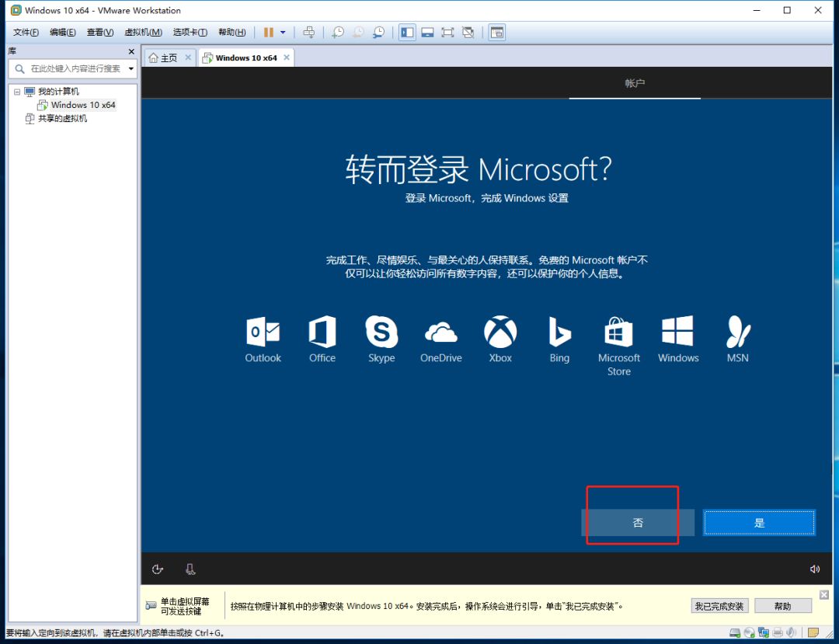Open the ease of access icon
839x644 pixels.
tap(157, 569)
